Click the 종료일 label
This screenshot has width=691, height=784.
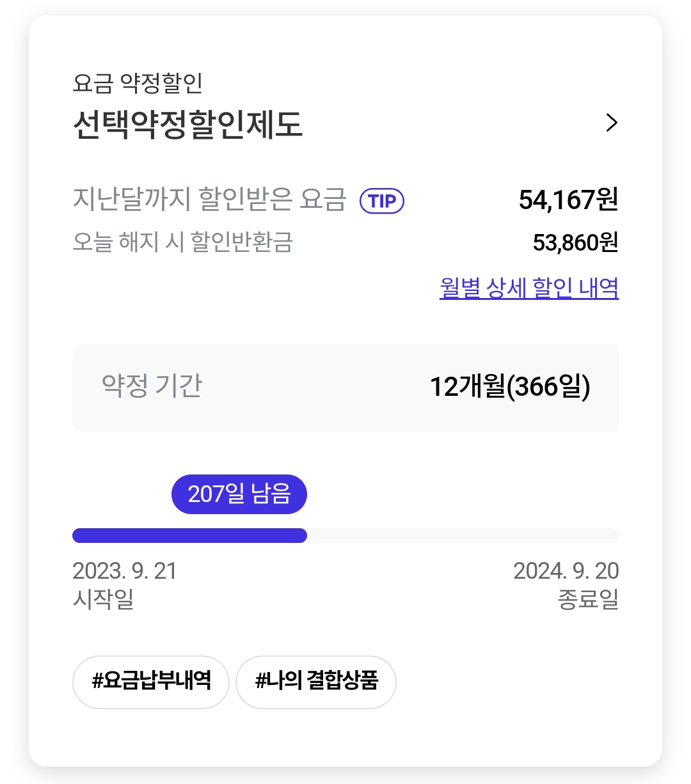click(x=588, y=599)
